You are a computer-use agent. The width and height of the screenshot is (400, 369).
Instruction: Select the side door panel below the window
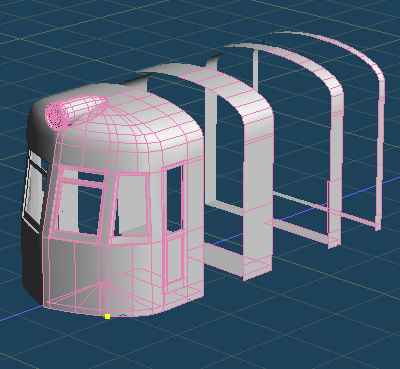pos(175,258)
